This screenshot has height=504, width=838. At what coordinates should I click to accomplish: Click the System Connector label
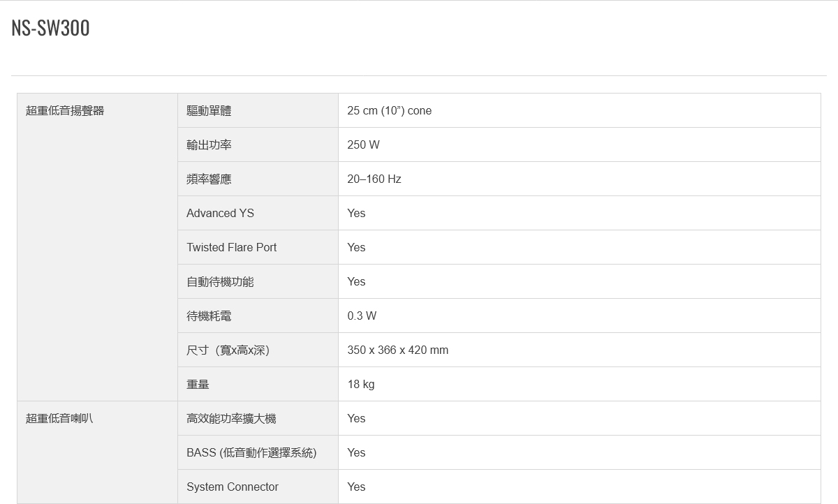233,487
